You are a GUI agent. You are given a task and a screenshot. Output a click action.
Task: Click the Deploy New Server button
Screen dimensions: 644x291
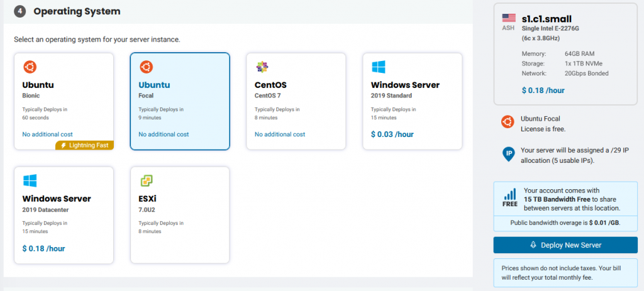565,245
